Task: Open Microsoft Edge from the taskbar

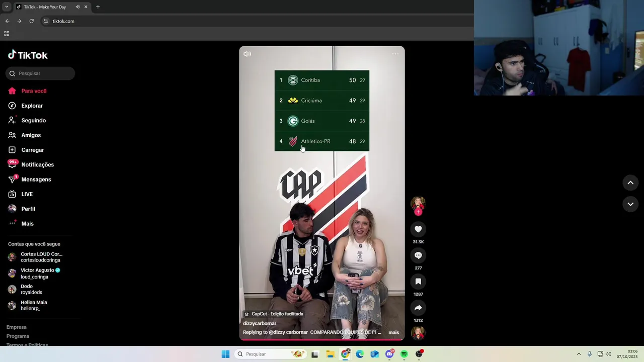Action: [360, 354]
